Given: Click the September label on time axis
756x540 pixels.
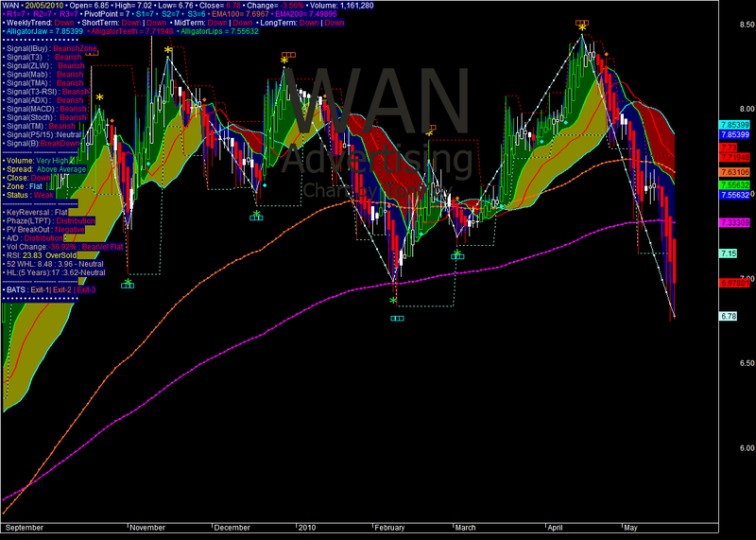Looking at the screenshot, I should click(25, 528).
